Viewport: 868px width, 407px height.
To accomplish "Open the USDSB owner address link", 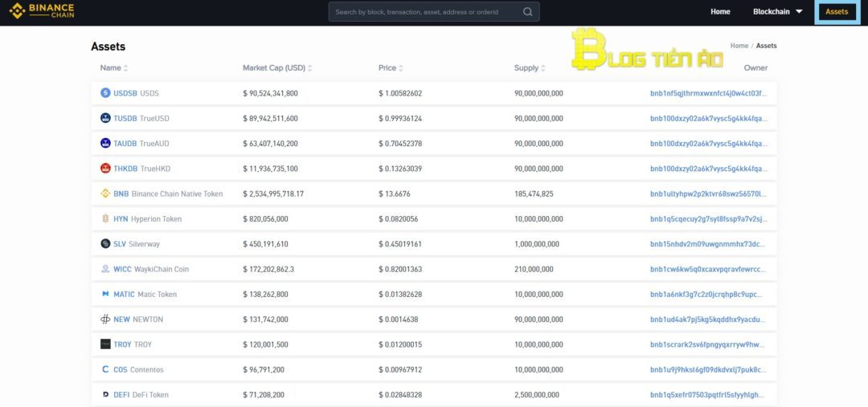I will coord(708,93).
